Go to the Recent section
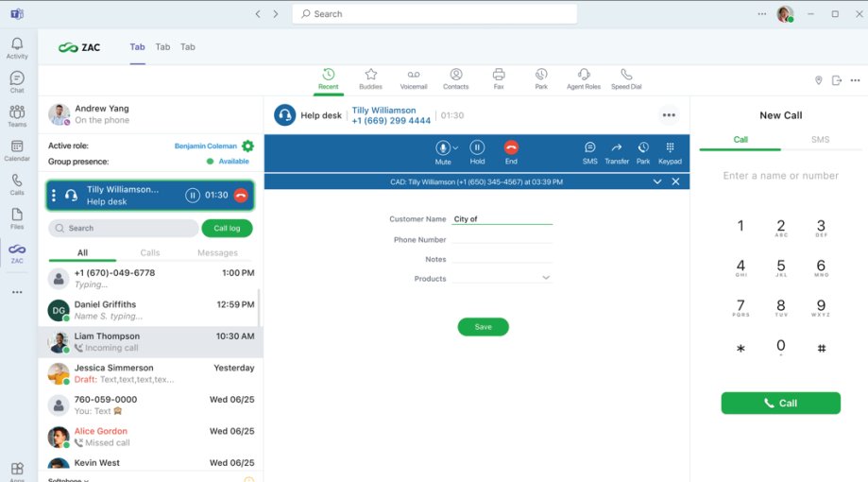The width and height of the screenshot is (868, 482). (329, 78)
